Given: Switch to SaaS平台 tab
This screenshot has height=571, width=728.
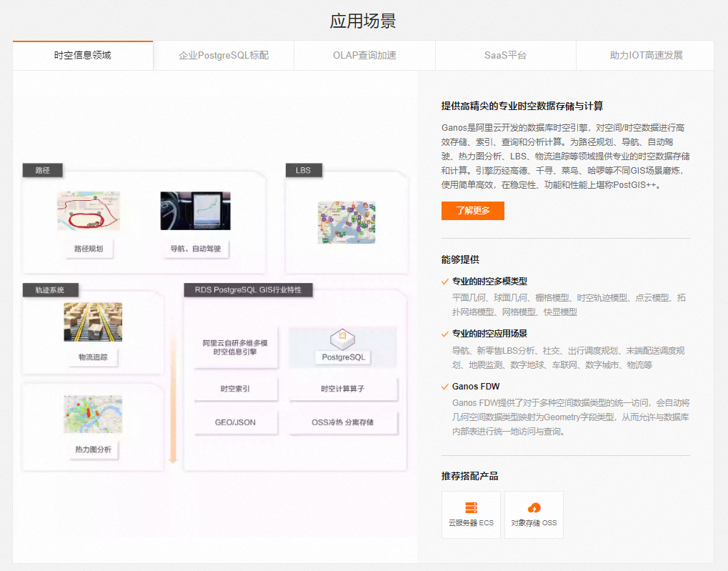Looking at the screenshot, I should pyautogui.click(x=505, y=55).
